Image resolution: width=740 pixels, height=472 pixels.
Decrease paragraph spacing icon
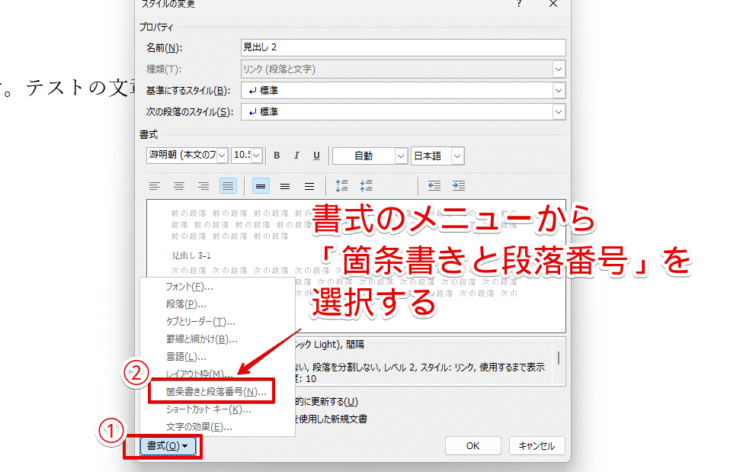coord(366,186)
